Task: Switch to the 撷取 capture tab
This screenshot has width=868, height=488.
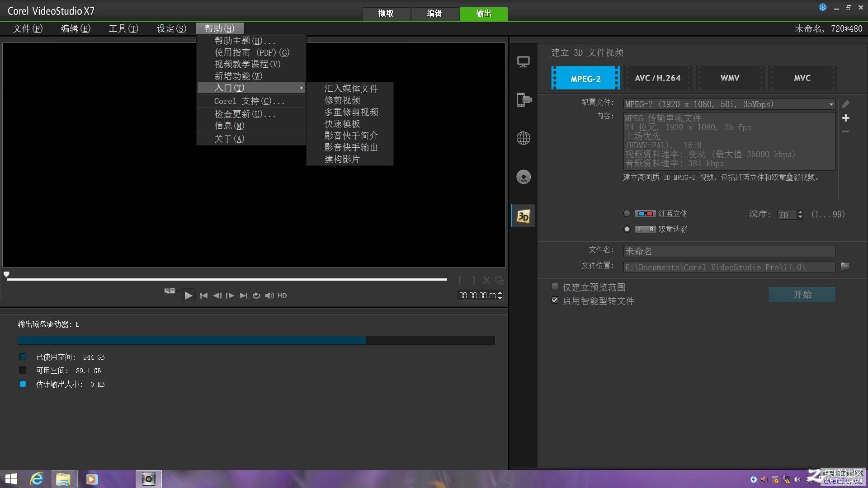Action: coord(386,14)
